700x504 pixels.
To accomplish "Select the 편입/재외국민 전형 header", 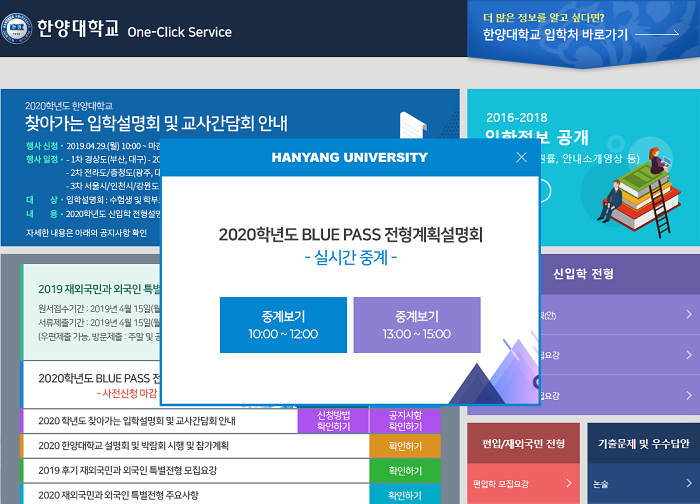I will pos(523,443).
